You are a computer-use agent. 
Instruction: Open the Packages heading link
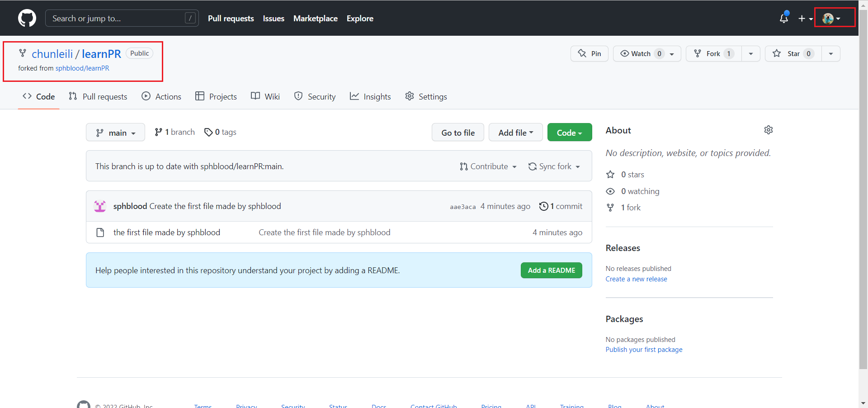[624, 319]
